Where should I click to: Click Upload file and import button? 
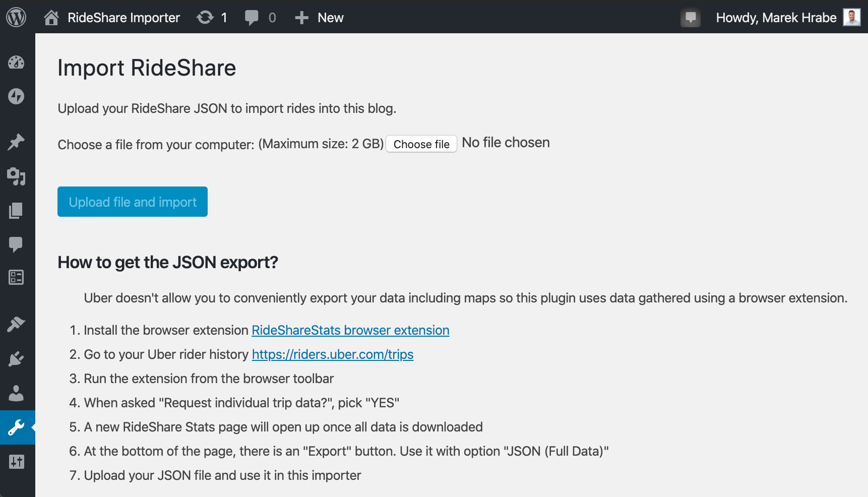[133, 202]
